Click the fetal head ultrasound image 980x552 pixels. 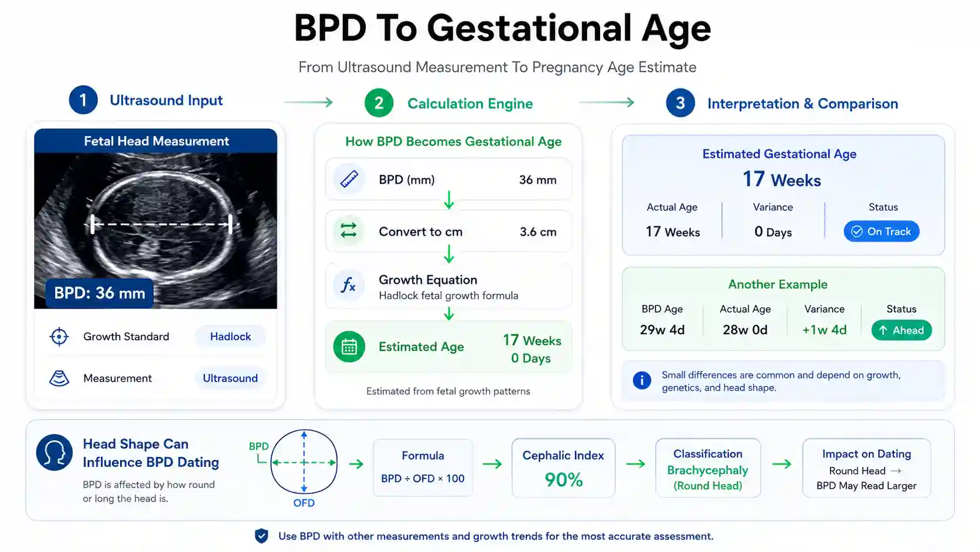click(x=155, y=231)
